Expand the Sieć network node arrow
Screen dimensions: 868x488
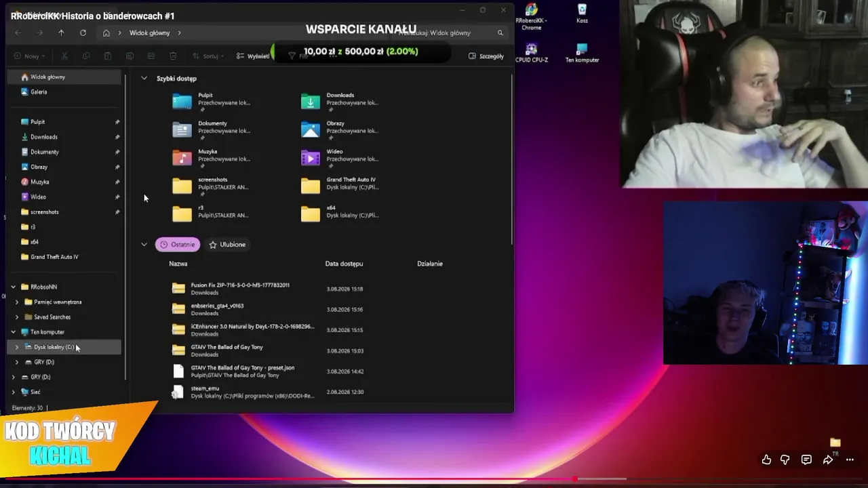[13, 392]
